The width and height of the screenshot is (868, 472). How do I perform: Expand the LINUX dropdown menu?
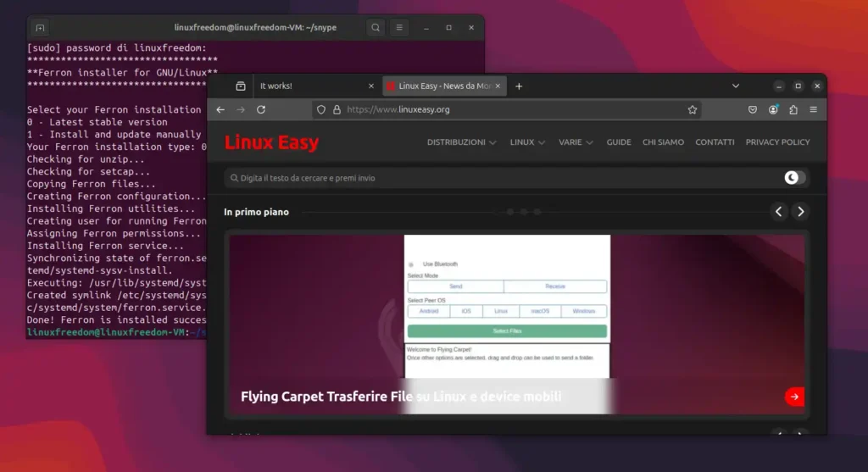[x=527, y=142]
